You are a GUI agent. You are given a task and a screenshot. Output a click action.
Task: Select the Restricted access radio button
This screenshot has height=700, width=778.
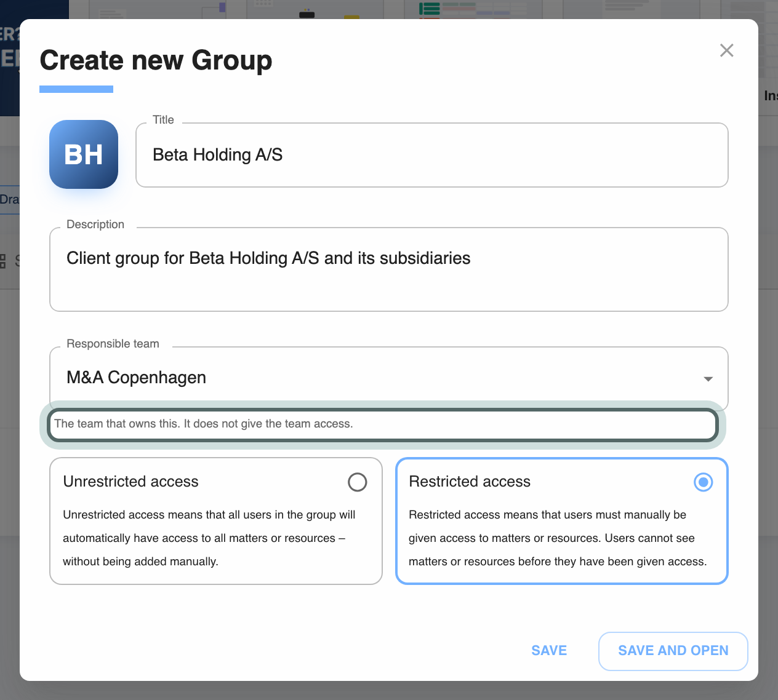pyautogui.click(x=704, y=482)
